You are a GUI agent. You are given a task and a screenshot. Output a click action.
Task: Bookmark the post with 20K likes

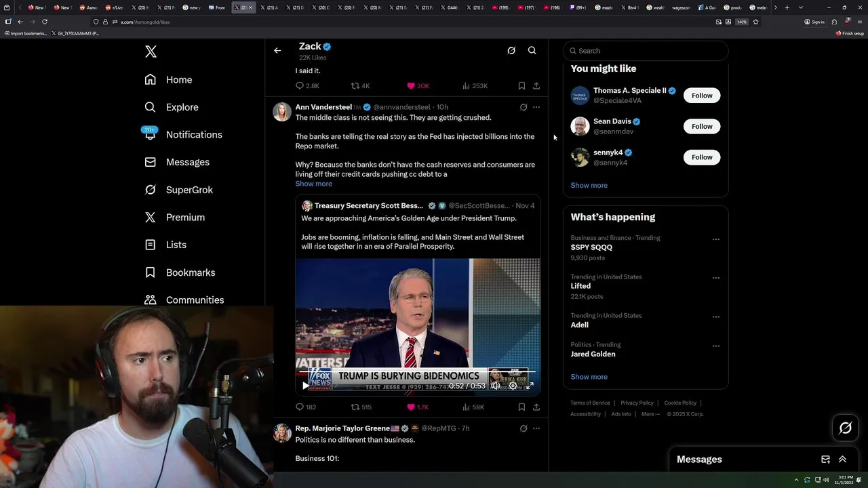pos(521,86)
